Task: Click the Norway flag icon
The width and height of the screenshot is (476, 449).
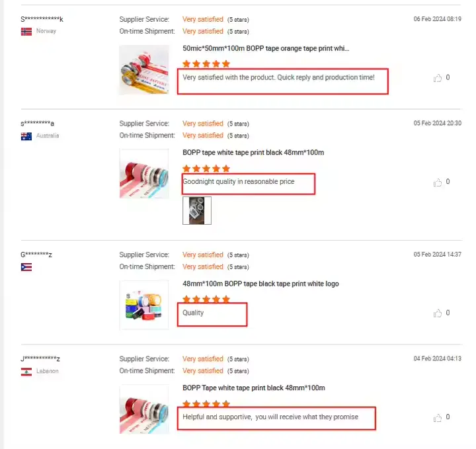Action: point(26,32)
